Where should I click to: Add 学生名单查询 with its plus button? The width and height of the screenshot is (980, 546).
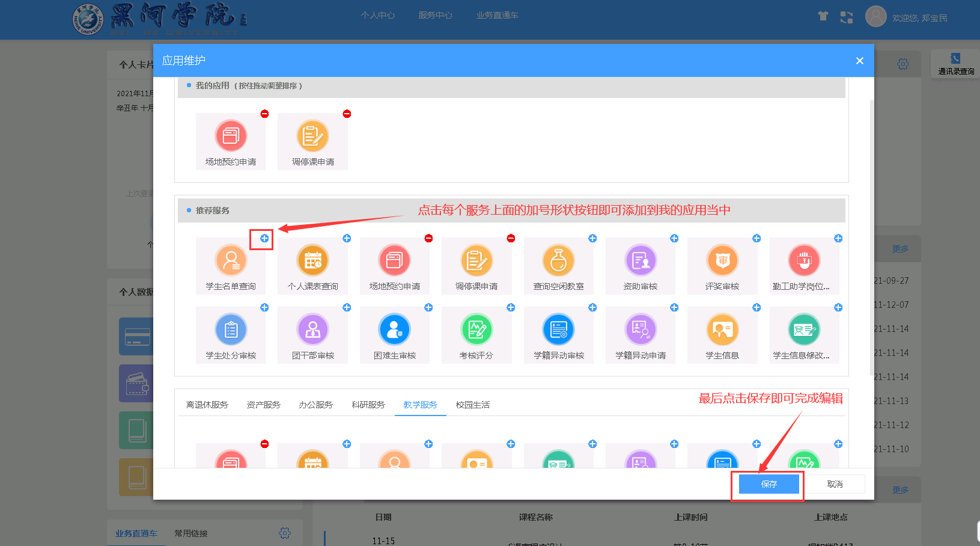coord(264,238)
